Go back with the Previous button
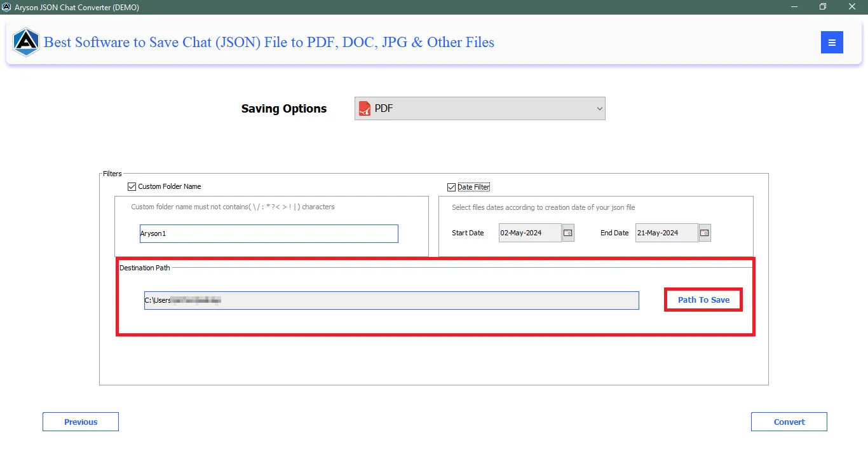The image size is (868, 463). (81, 422)
